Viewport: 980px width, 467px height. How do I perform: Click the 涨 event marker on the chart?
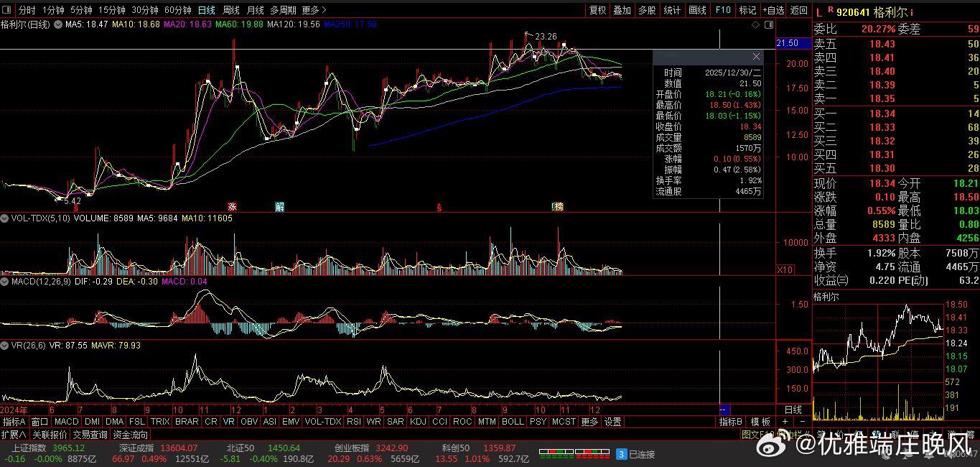(x=233, y=207)
